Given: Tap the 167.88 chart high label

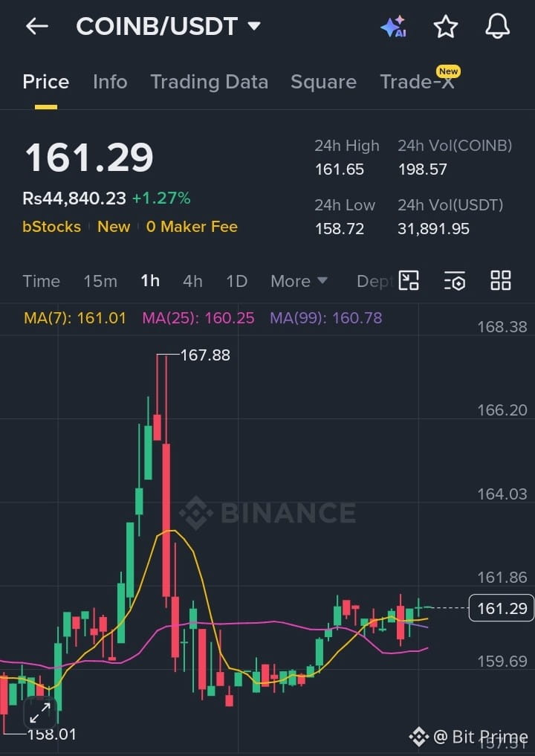Looking at the screenshot, I should (x=205, y=355).
